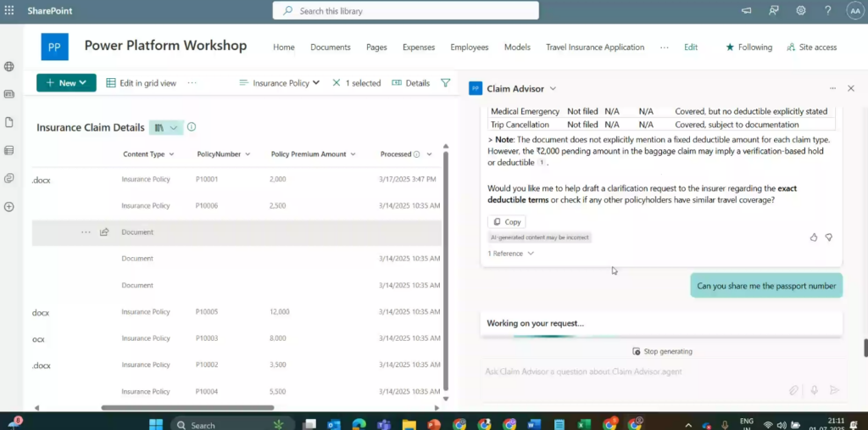868x430 pixels.
Task: Open Excel from the Windows taskbar
Action: point(583,425)
